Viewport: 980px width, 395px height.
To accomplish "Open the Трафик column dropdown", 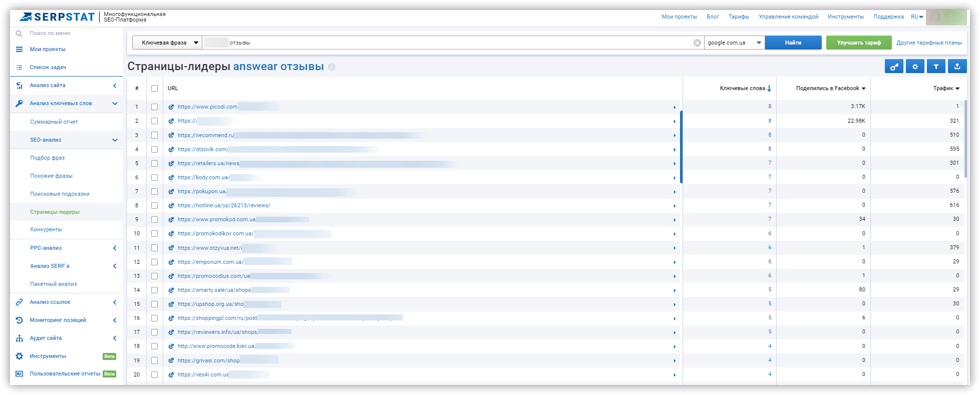I will 957,89.
